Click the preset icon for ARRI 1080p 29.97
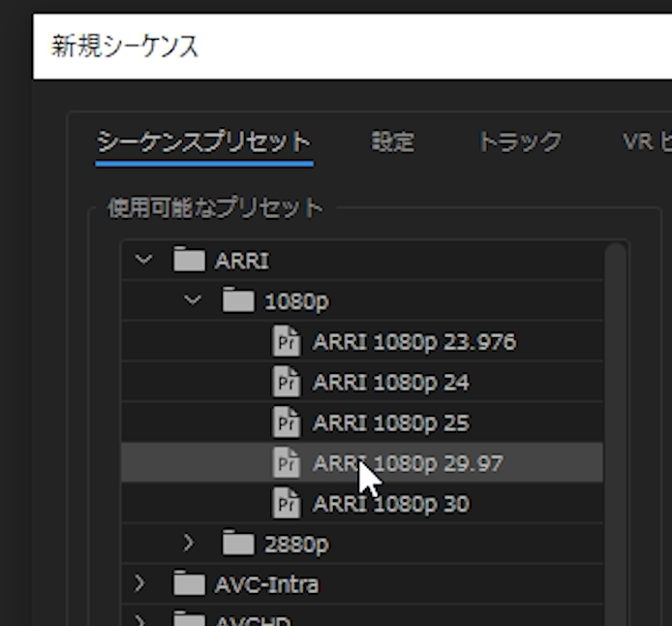Image resolution: width=672 pixels, height=626 pixels. (287, 462)
